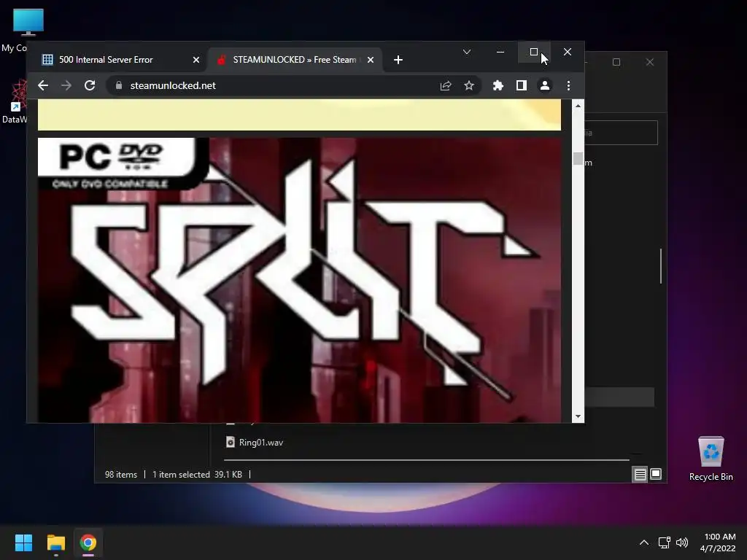Close the background File Explorer window
Image resolution: width=747 pixels, height=560 pixels.
click(650, 63)
